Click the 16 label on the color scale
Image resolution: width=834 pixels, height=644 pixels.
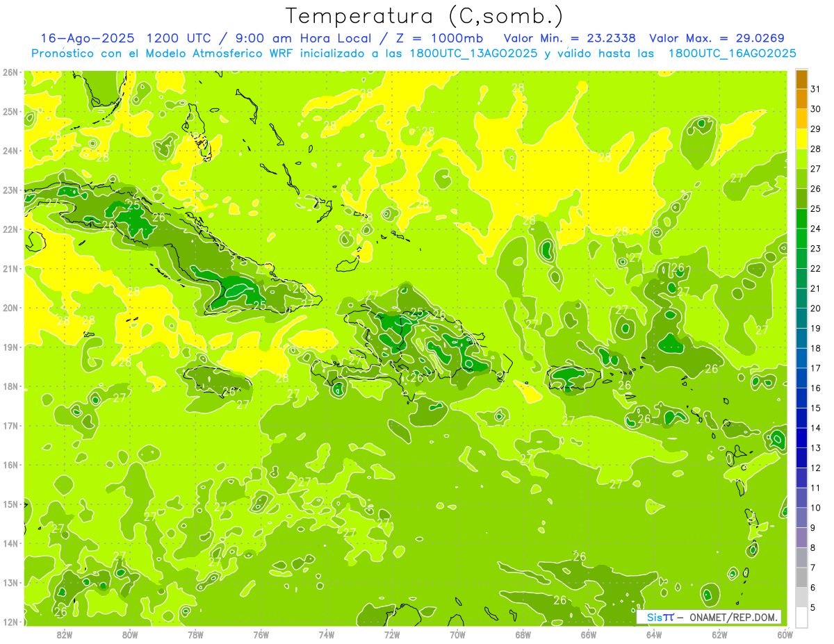pyautogui.click(x=815, y=388)
